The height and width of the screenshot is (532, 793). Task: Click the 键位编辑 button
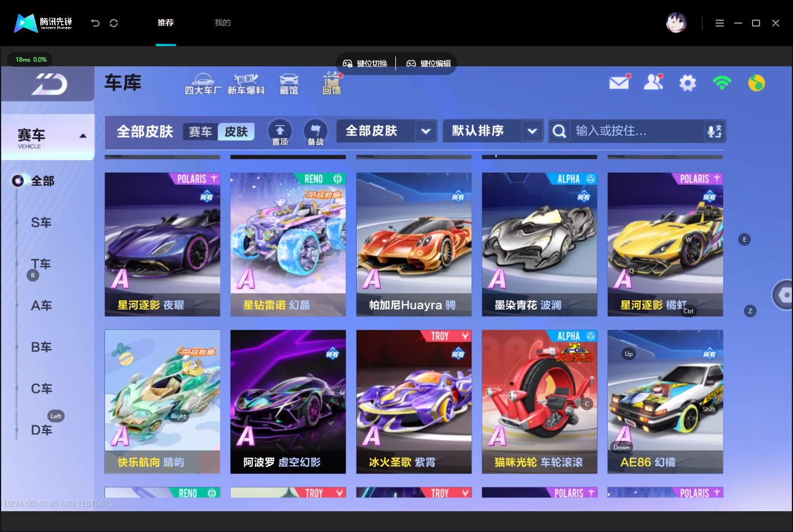[x=429, y=63]
